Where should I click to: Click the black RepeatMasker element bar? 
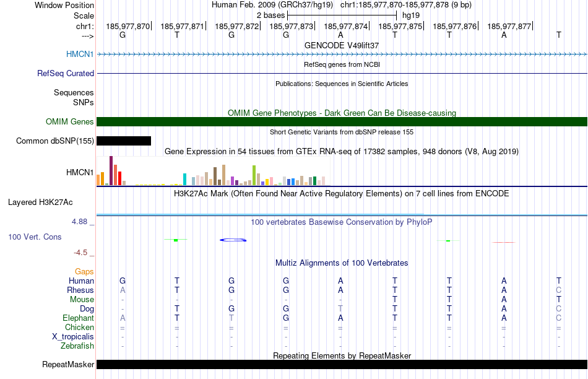pos(342,364)
